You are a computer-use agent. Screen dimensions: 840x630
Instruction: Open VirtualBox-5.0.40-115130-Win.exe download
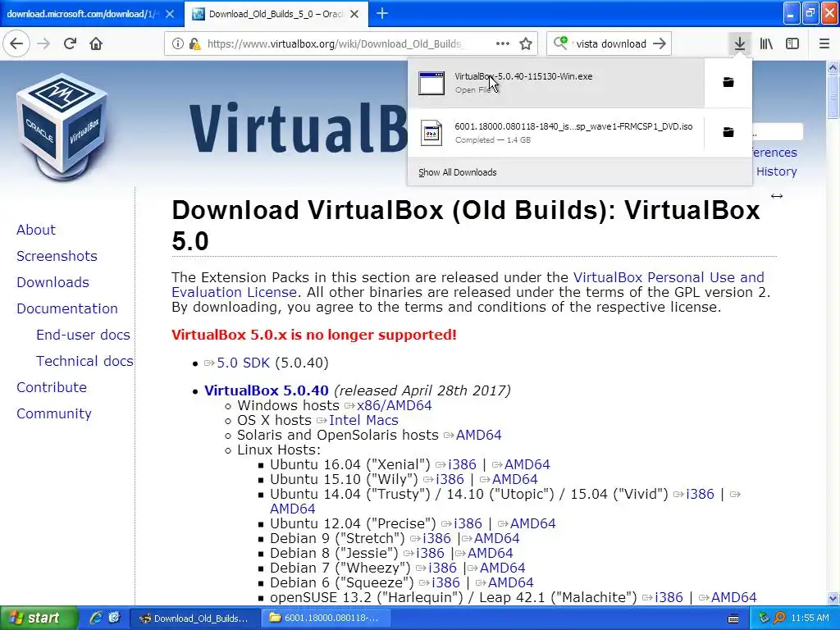[x=556, y=83]
